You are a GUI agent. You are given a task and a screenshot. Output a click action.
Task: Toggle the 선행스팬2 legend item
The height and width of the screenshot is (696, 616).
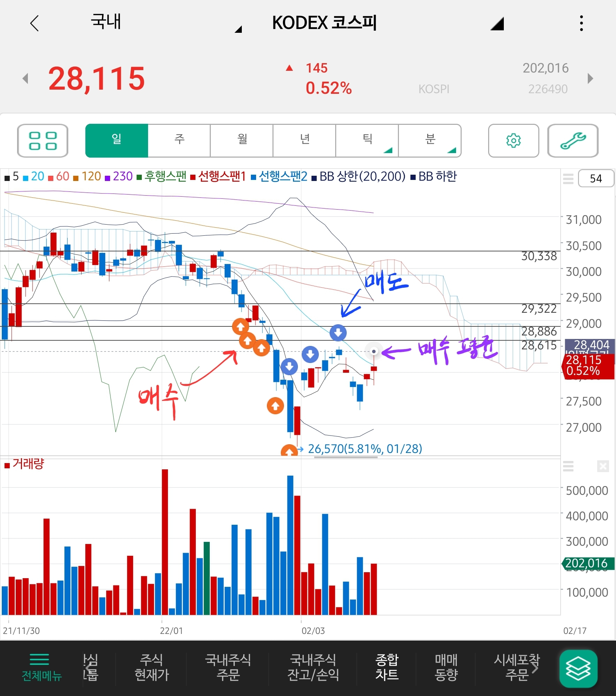click(x=279, y=177)
